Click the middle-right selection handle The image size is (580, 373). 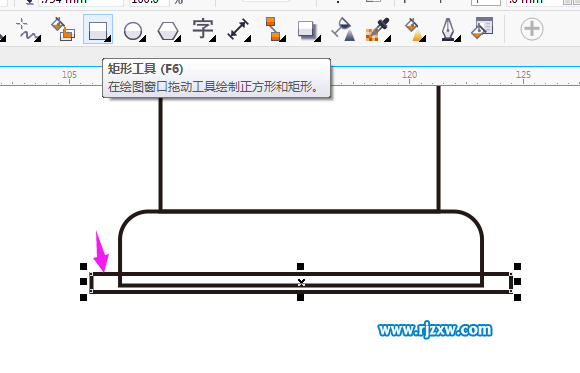(x=517, y=282)
